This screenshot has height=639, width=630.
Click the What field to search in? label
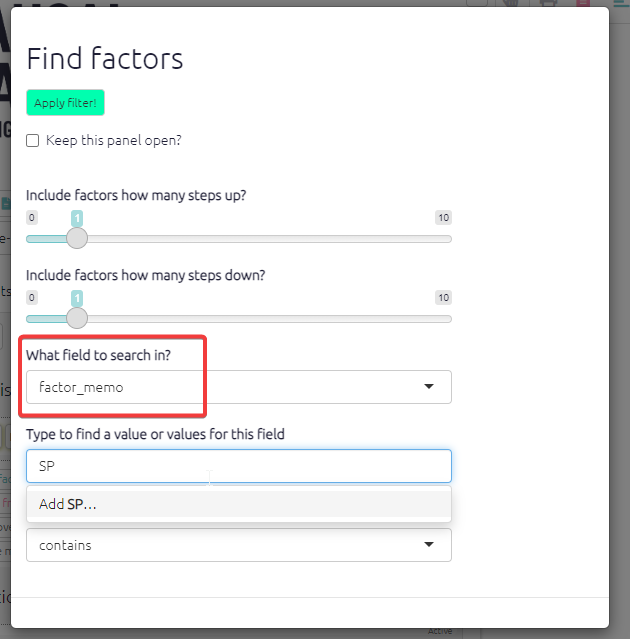coord(98,355)
